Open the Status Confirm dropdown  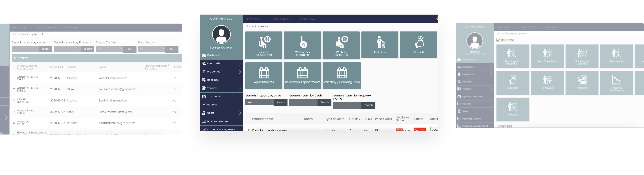click(x=110, y=49)
